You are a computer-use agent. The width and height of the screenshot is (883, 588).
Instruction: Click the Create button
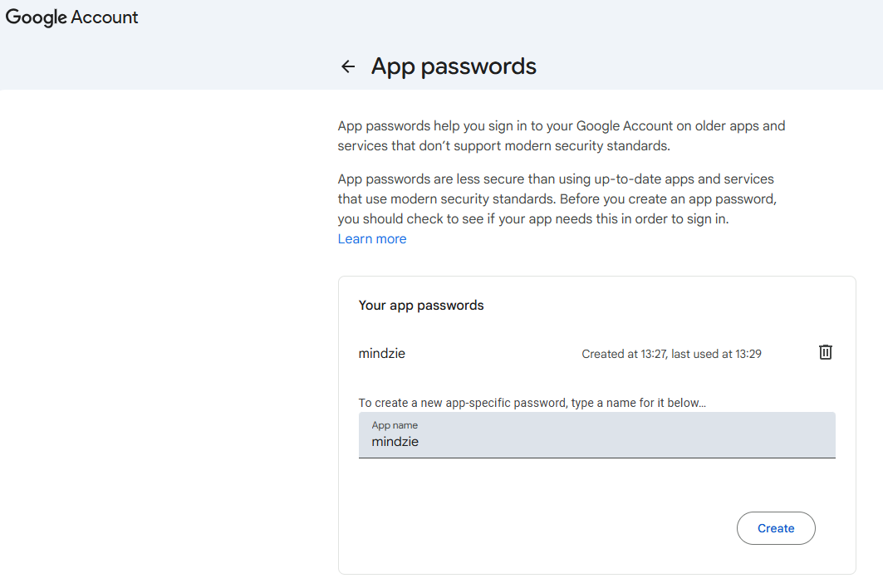point(776,528)
